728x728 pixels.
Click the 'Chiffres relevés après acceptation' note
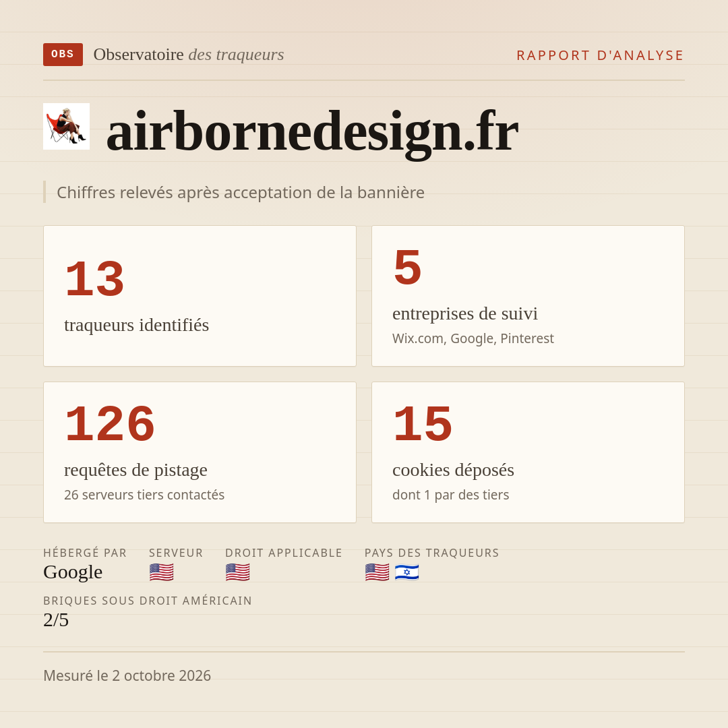coord(241,192)
